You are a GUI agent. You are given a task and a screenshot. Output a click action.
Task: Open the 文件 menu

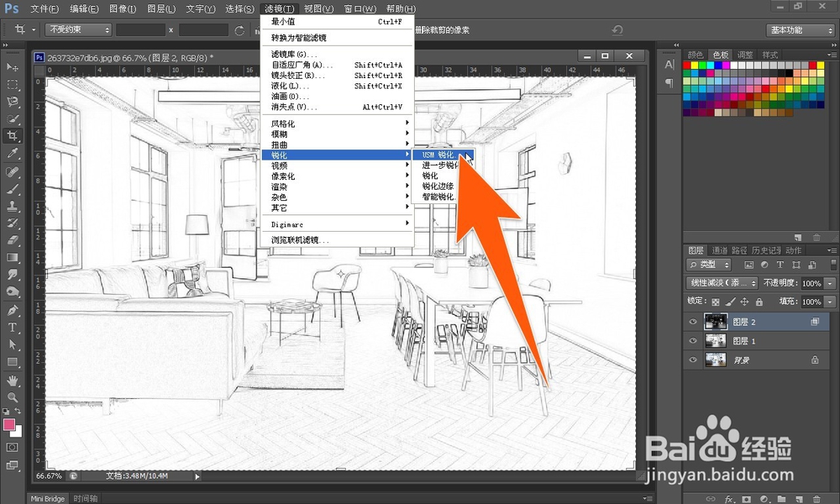click(44, 8)
